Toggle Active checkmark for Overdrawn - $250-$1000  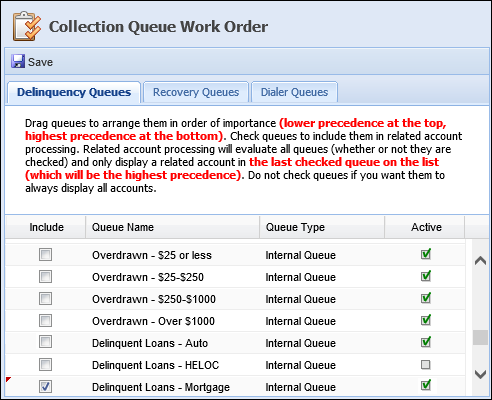click(426, 298)
